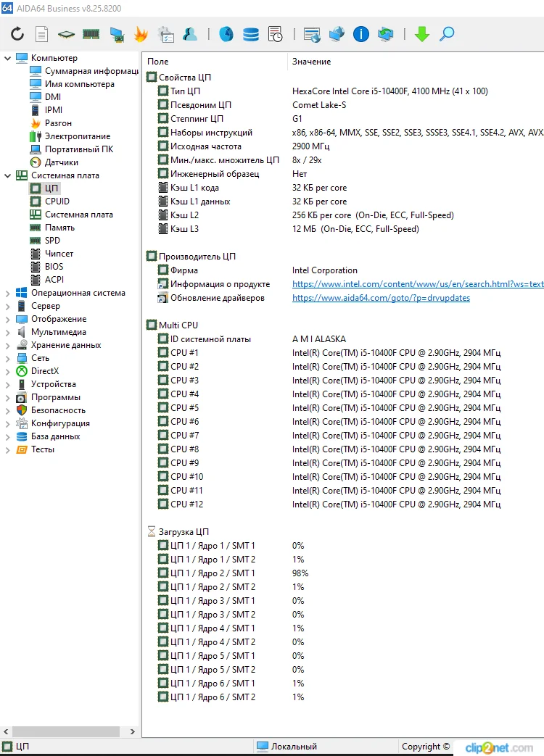Open the IPMI tree item
Image resolution: width=544 pixels, height=756 pixels.
46,110
